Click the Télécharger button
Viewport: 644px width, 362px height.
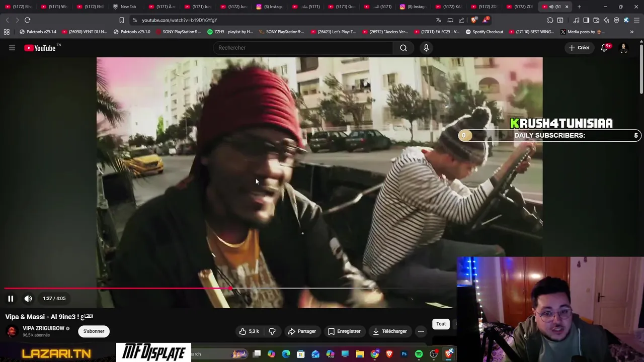389,331
